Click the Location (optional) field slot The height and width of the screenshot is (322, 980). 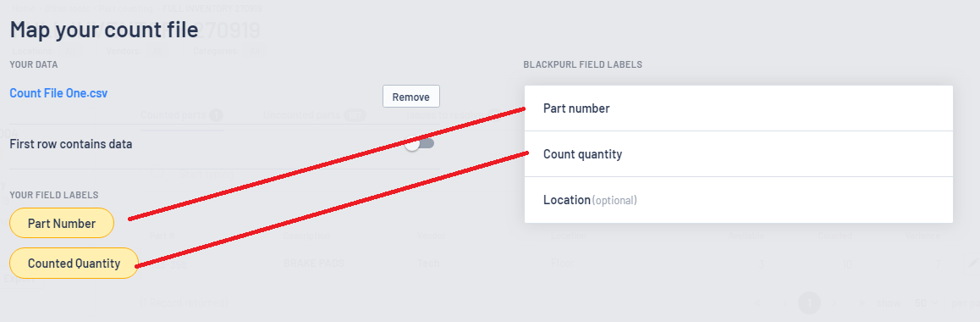point(739,200)
